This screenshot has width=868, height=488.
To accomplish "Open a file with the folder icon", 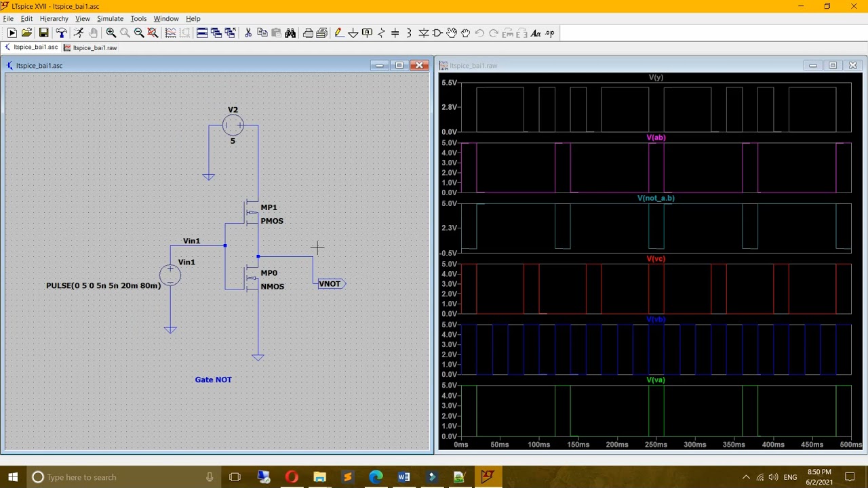I will 26,33.
